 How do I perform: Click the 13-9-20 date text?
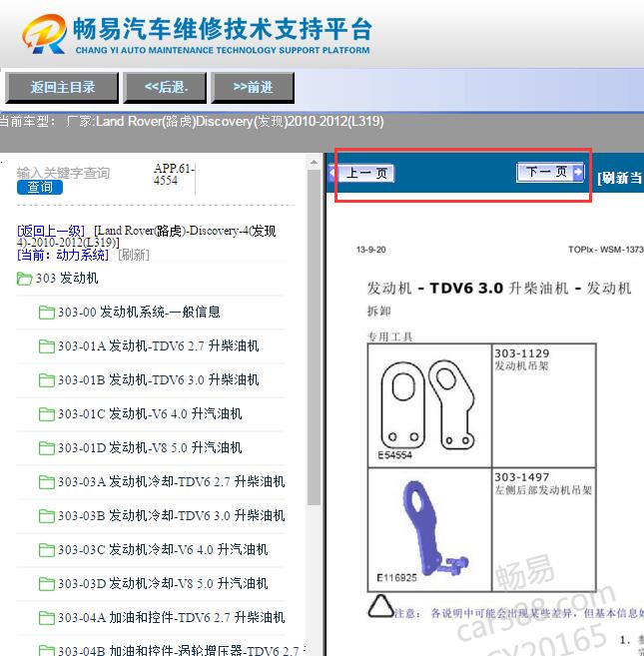coord(370,250)
